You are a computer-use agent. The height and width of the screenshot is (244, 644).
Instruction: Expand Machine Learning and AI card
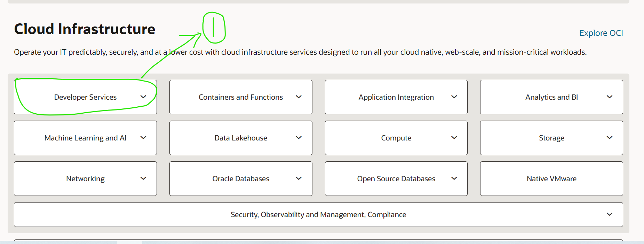(85, 138)
